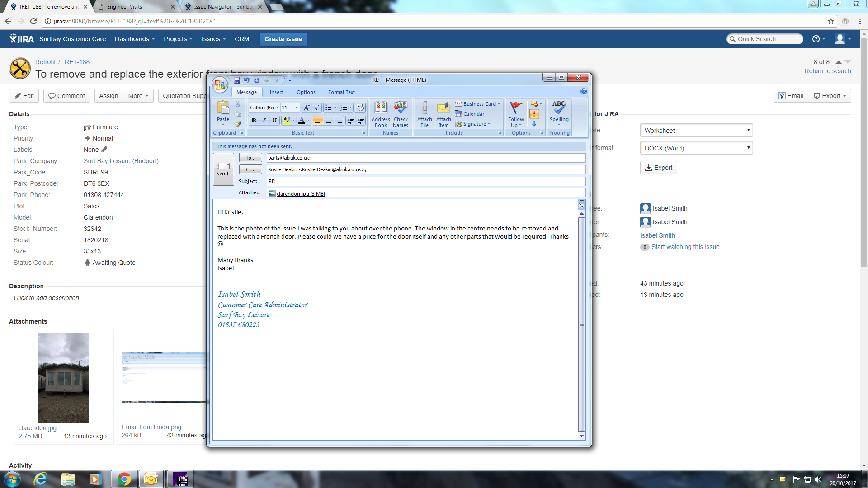The height and width of the screenshot is (488, 868).
Task: Open the font size dropdown
Action: [297, 108]
